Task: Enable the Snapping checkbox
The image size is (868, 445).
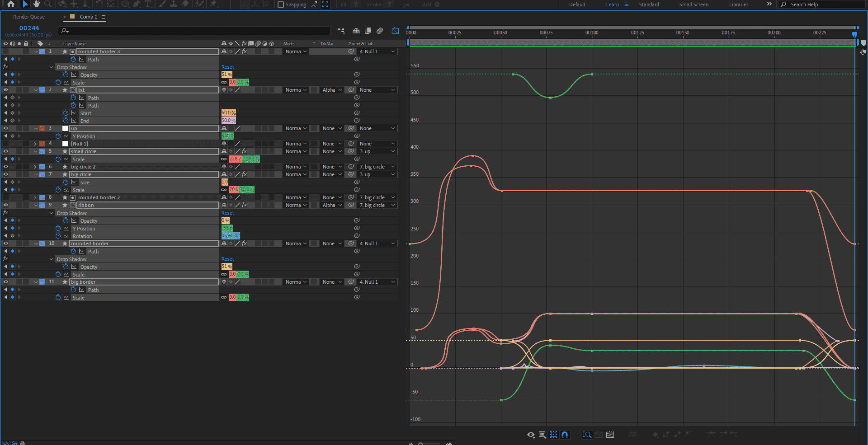Action: (281, 5)
